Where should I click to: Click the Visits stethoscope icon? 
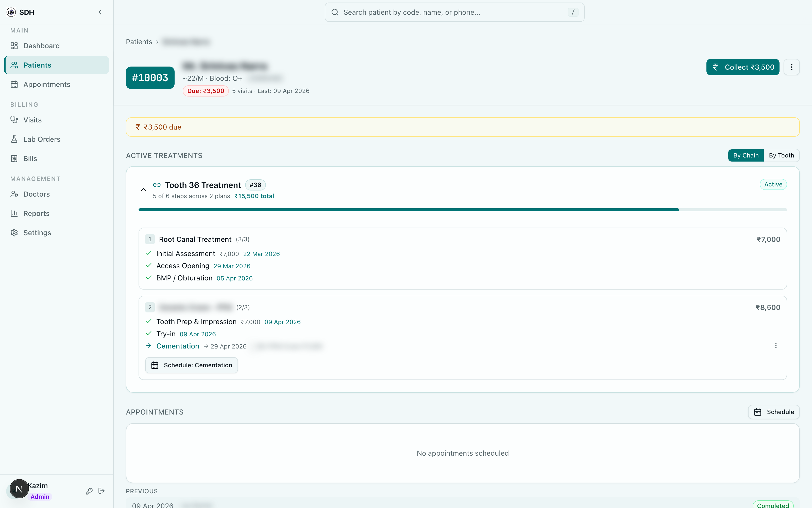click(14, 120)
